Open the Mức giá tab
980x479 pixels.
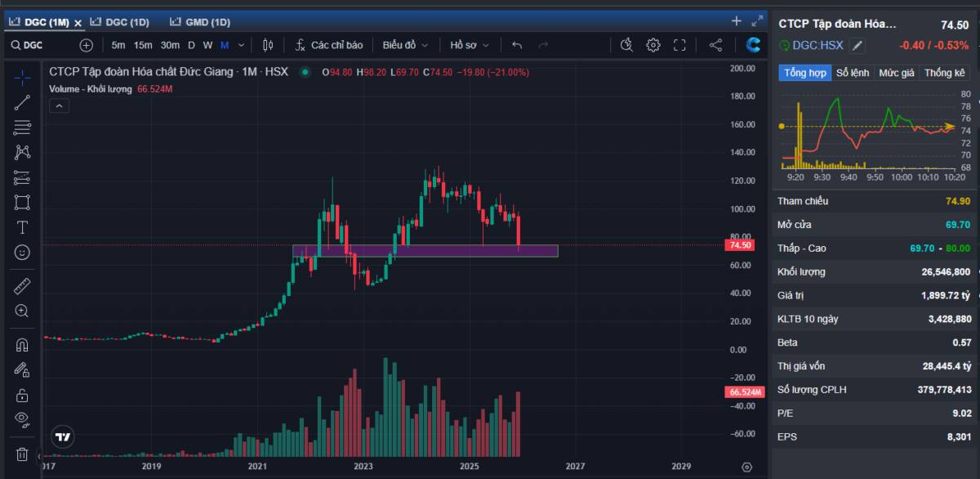point(897,73)
